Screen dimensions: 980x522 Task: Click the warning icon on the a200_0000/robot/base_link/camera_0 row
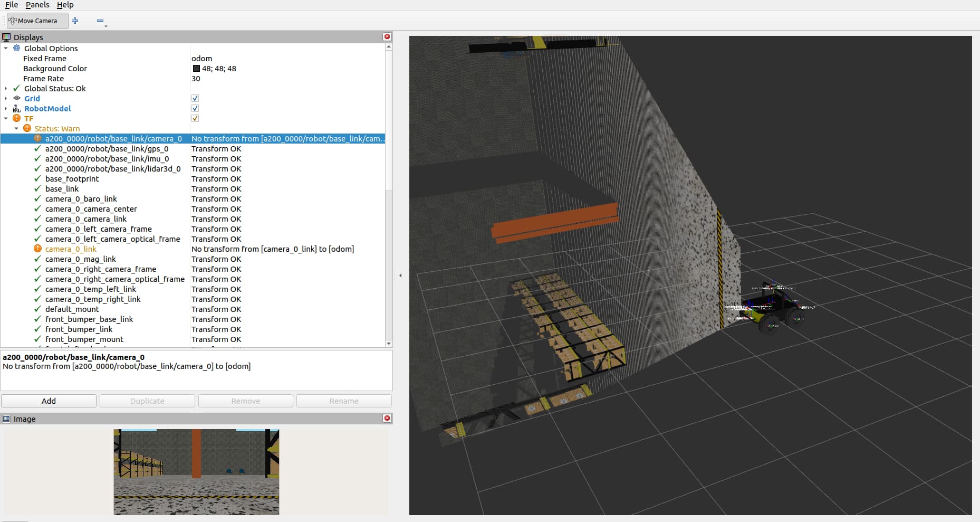37,138
